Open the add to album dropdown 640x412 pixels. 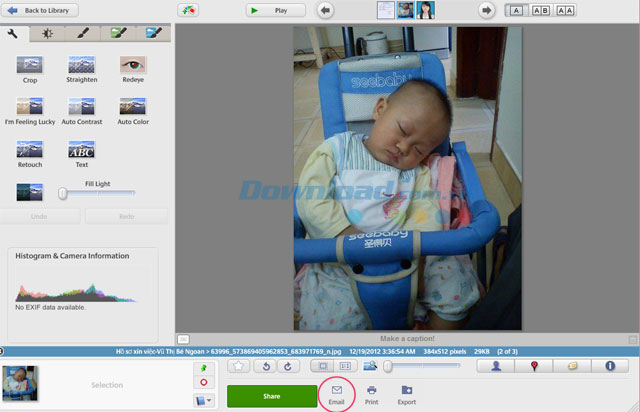point(204,401)
